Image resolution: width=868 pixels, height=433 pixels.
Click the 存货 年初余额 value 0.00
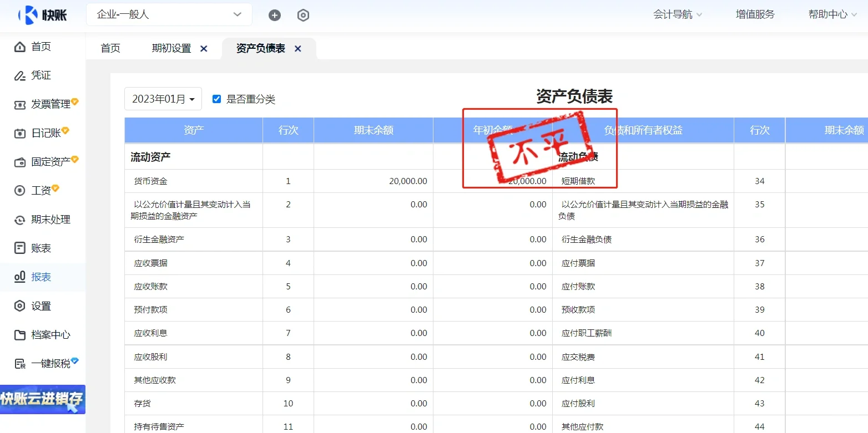tap(538, 404)
